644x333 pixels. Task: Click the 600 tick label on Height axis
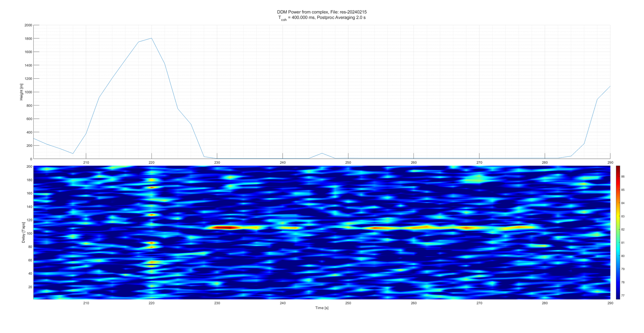[29, 119]
